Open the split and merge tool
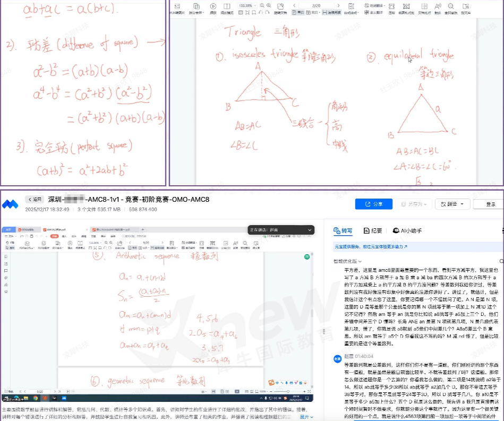 (197, 8)
